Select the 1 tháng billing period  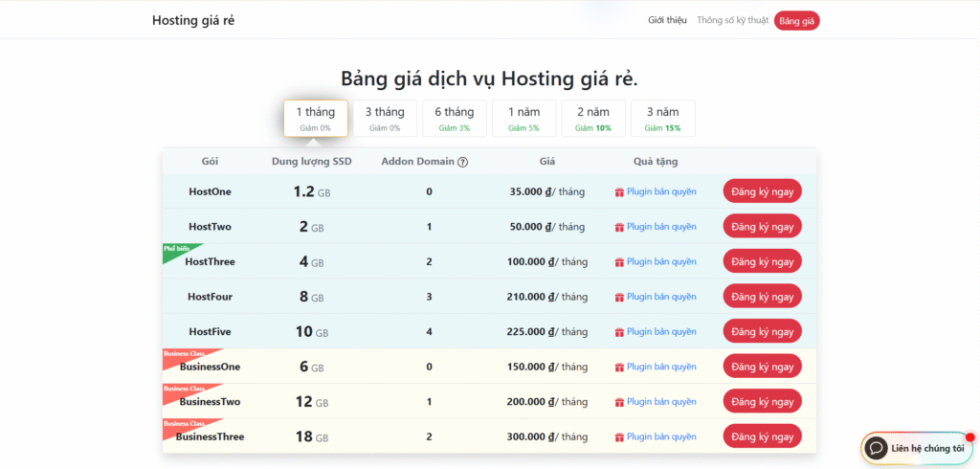click(x=315, y=119)
